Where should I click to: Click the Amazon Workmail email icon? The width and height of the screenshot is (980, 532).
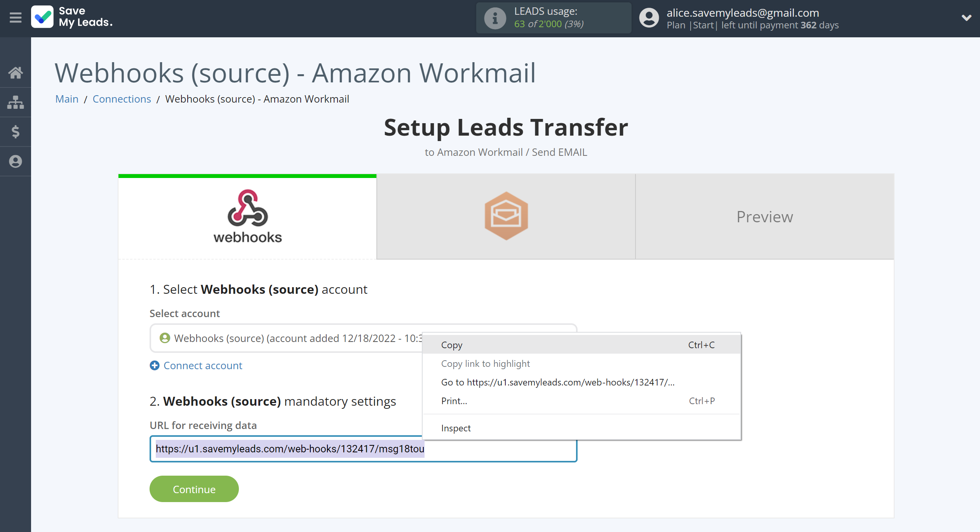pos(505,216)
